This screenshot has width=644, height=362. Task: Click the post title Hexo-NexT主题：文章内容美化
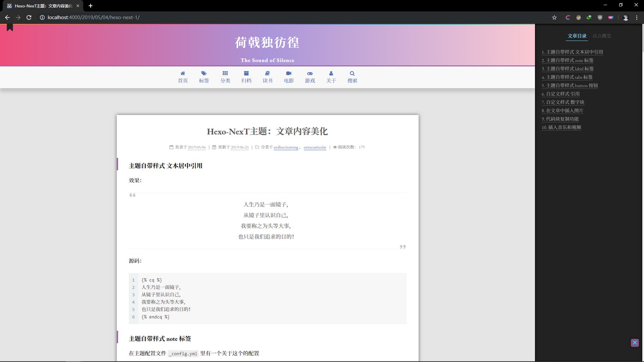(267, 131)
